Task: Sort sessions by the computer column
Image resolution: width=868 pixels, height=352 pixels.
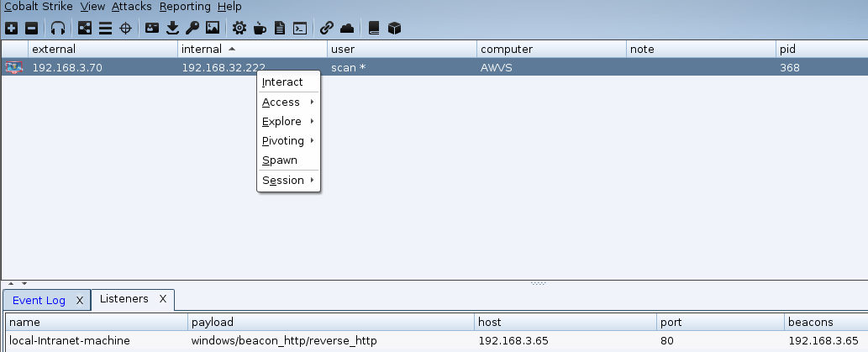Action: [x=551, y=49]
